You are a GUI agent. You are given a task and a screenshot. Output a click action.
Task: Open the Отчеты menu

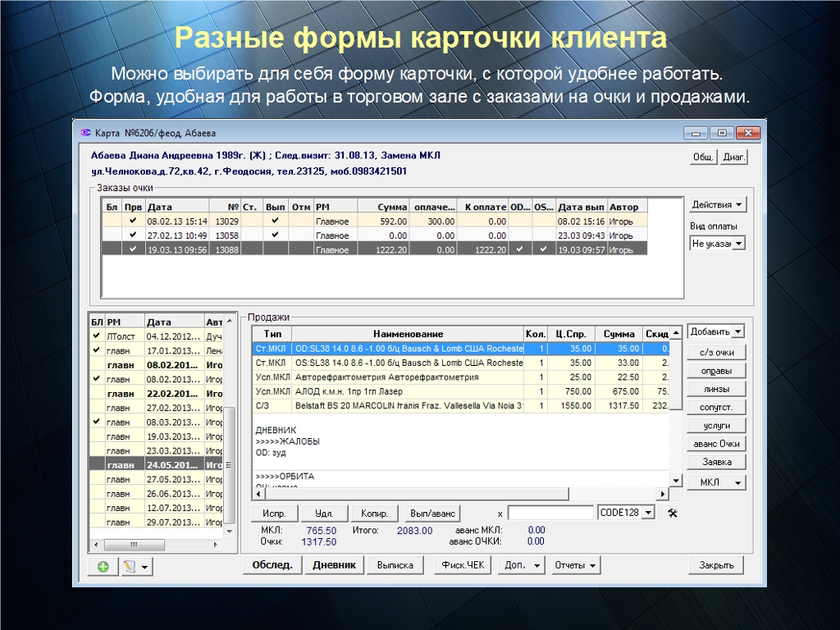(x=576, y=565)
